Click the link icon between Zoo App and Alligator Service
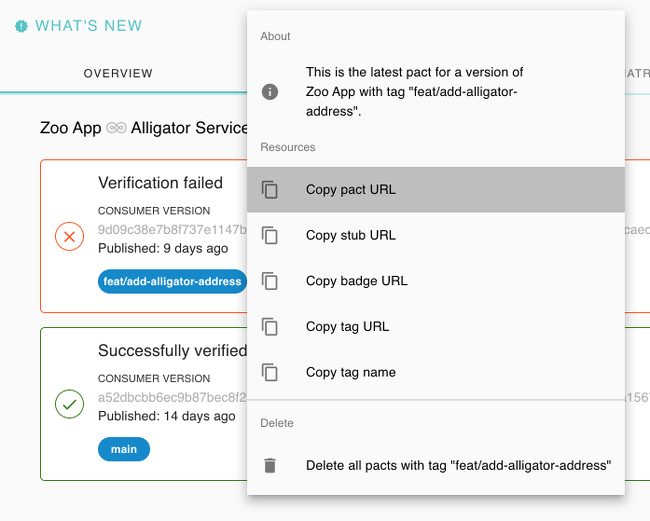This screenshot has height=521, width=650. coord(116,129)
